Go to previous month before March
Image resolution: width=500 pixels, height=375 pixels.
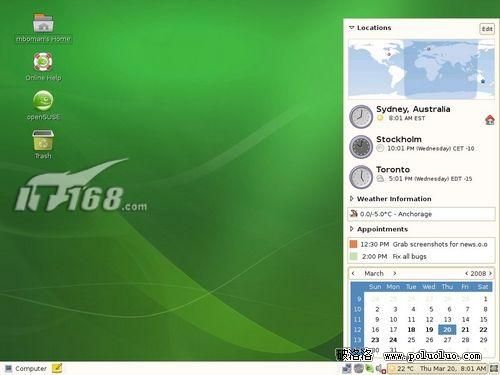353,273
